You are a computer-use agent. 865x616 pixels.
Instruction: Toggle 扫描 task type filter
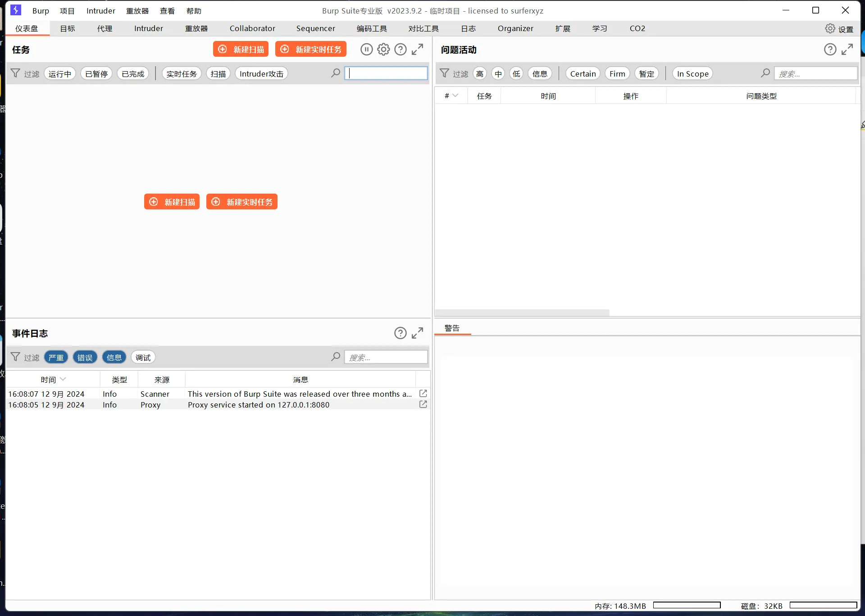(219, 74)
